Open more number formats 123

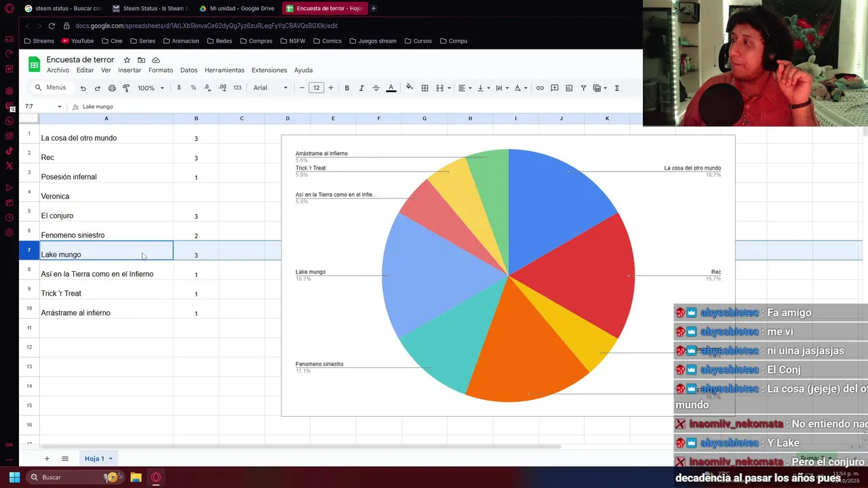click(x=237, y=88)
